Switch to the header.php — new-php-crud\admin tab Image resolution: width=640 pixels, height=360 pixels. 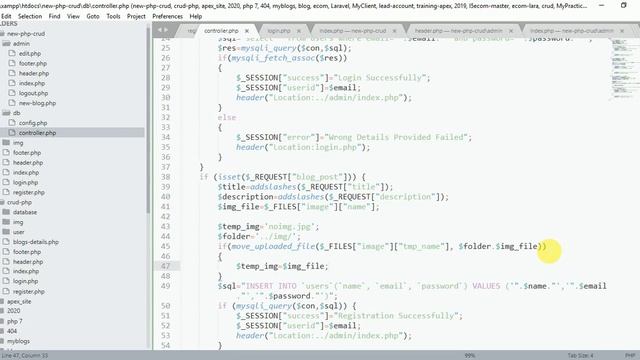(458, 31)
